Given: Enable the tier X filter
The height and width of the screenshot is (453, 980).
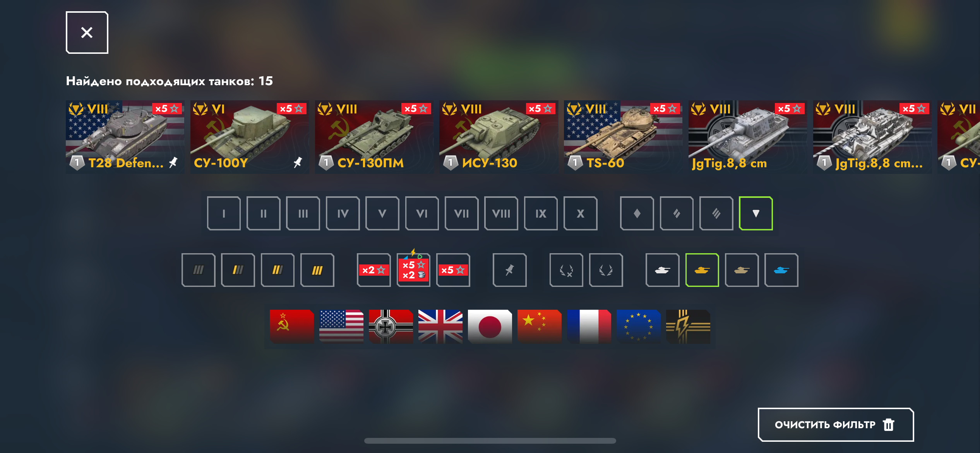Looking at the screenshot, I should click(x=580, y=213).
